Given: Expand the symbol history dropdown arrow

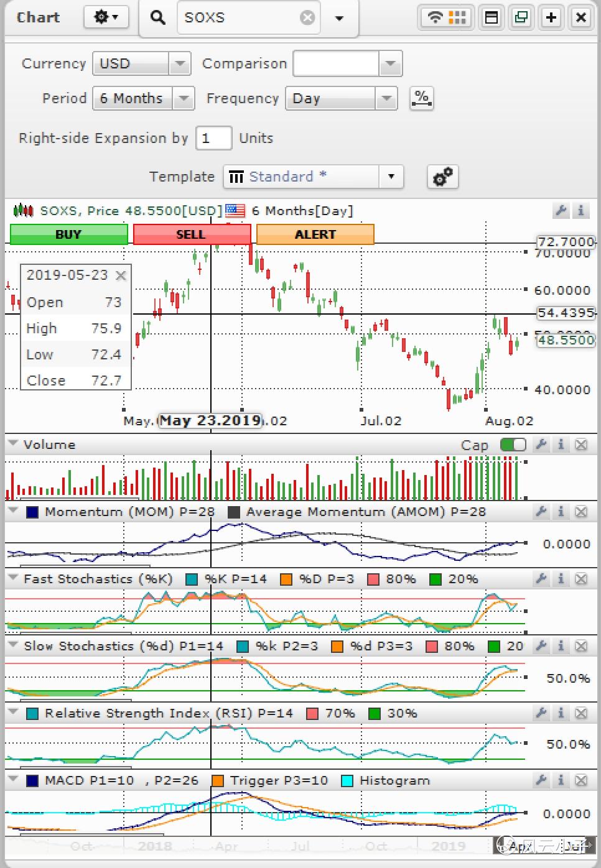Looking at the screenshot, I should point(339,18).
